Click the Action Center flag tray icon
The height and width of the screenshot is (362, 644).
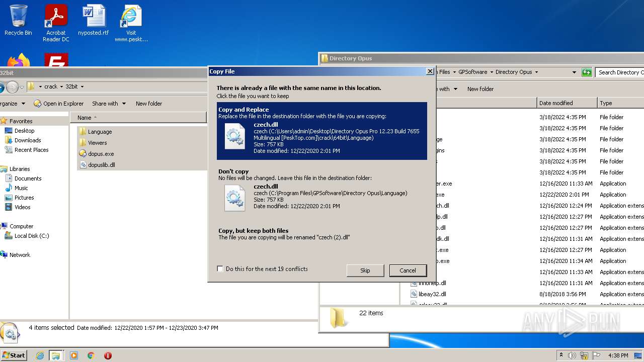[597, 355]
